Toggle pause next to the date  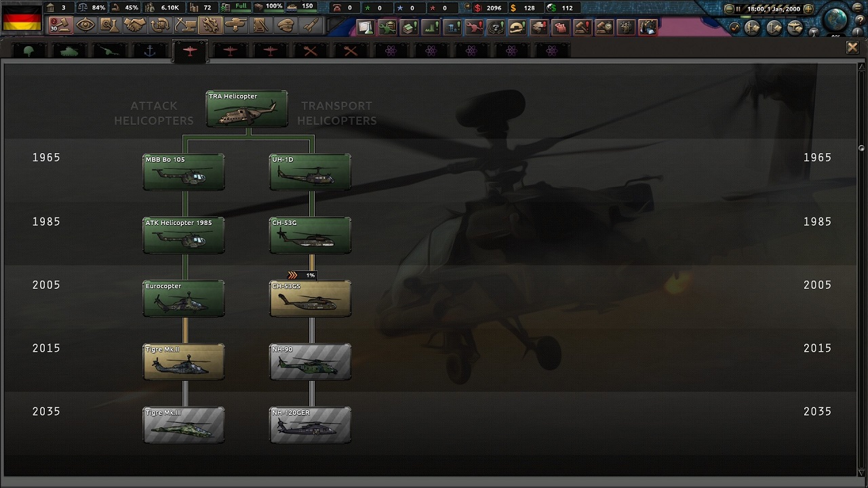(x=738, y=9)
